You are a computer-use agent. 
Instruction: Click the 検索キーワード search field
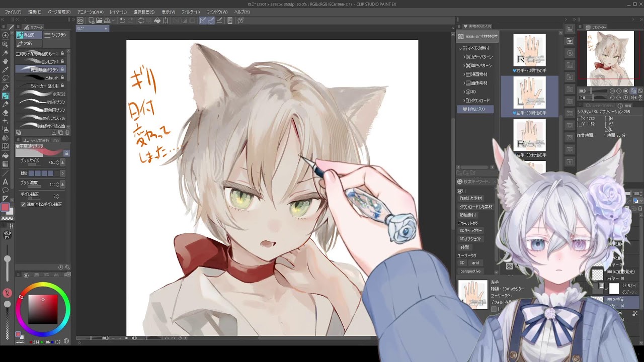tap(477, 182)
